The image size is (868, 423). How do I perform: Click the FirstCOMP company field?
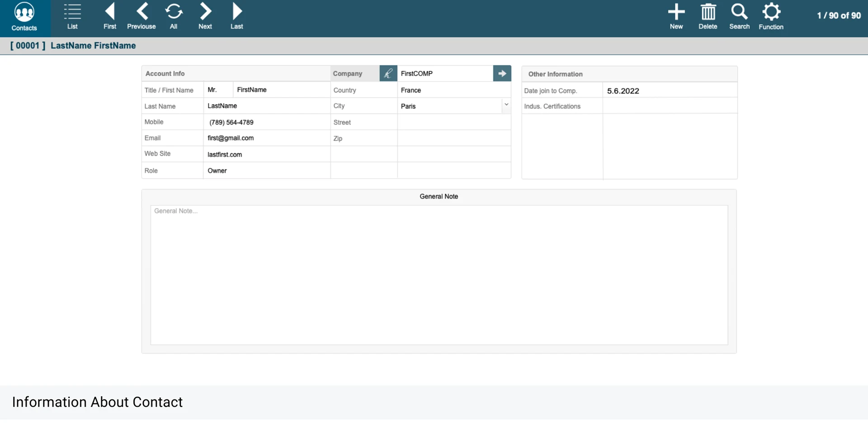[x=445, y=73]
